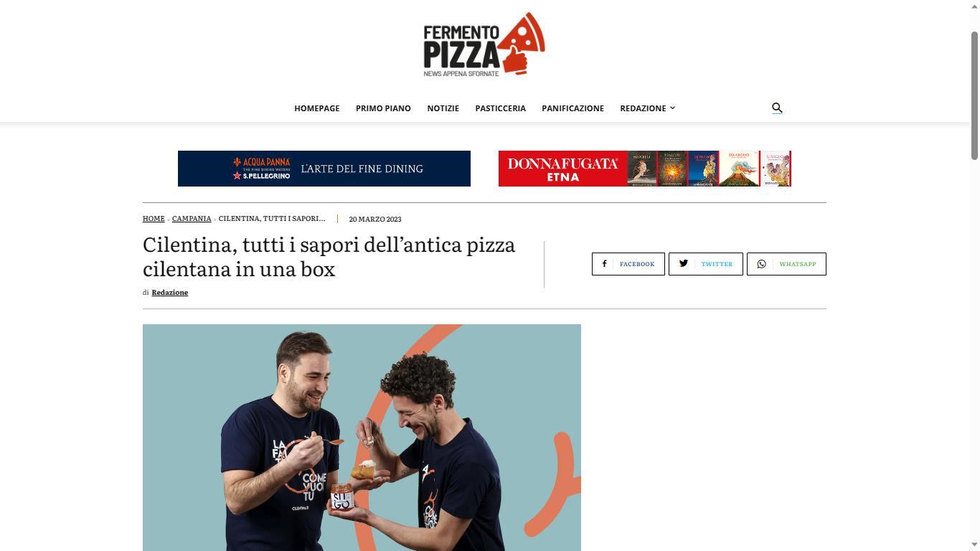The height and width of the screenshot is (551, 980).
Task: Follow the Campania breadcrumb link
Action: pyautogui.click(x=192, y=218)
